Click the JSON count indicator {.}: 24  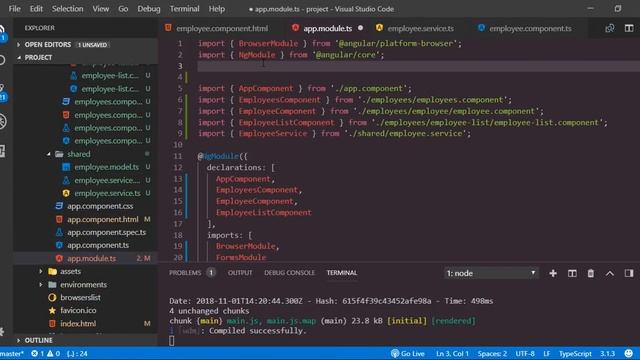click(77, 353)
